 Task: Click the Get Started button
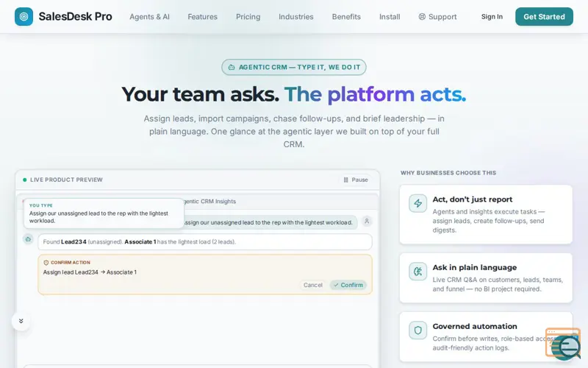point(544,16)
